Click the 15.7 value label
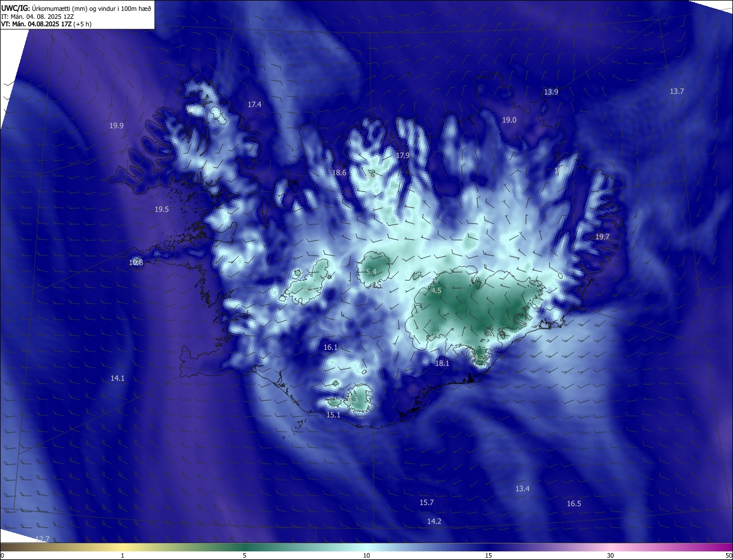The width and height of the screenshot is (733, 560). [x=427, y=503]
